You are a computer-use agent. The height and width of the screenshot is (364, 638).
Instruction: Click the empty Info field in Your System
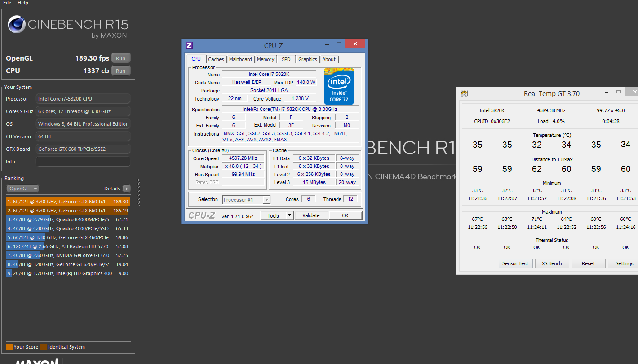(x=83, y=162)
